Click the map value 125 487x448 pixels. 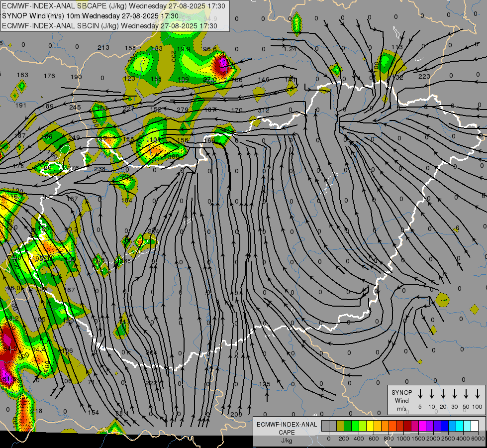coord(265,384)
